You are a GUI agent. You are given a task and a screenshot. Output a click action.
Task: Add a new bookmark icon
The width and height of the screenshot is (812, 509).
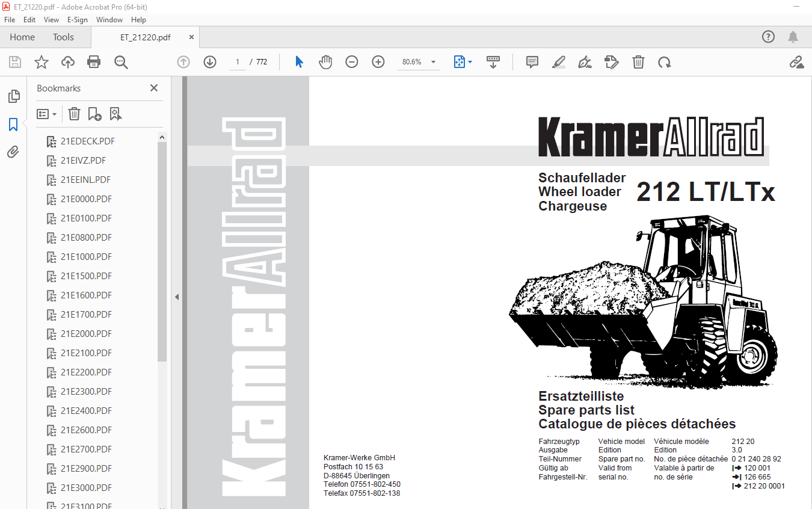pos(94,114)
